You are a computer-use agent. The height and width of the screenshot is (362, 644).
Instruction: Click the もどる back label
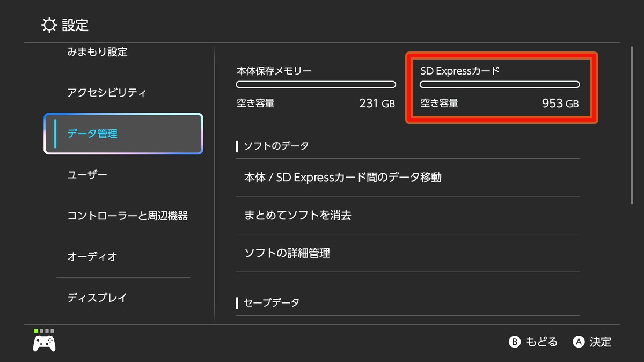(541, 342)
